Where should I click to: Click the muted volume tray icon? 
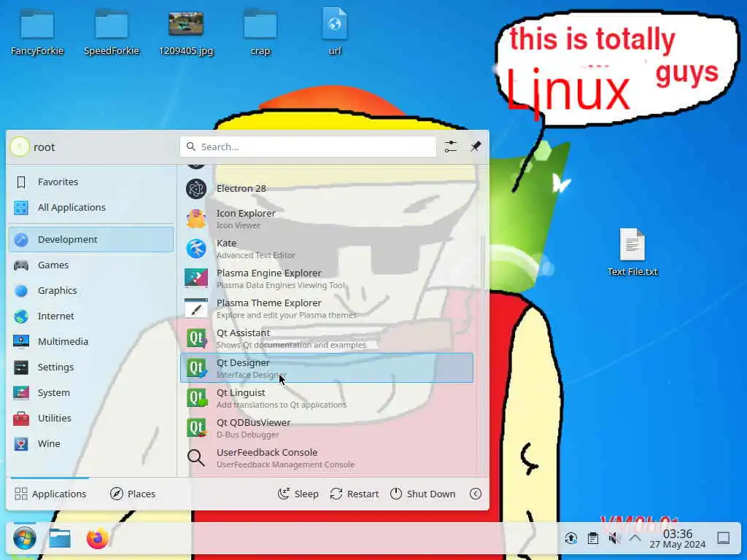(x=614, y=539)
